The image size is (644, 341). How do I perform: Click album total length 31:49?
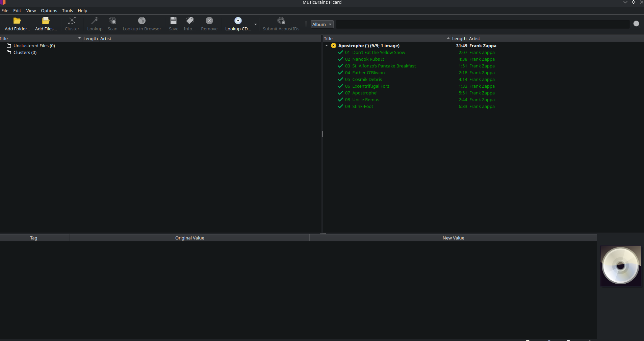coord(462,46)
